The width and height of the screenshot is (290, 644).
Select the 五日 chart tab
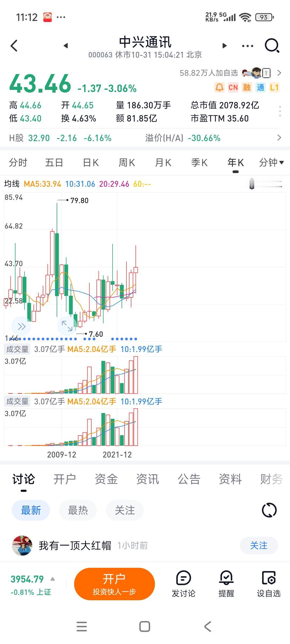click(54, 163)
